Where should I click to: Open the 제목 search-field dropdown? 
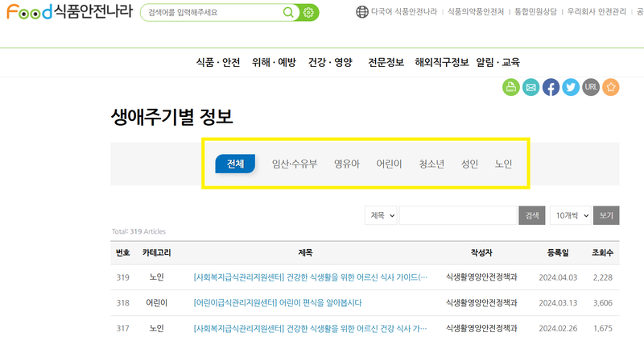(381, 215)
